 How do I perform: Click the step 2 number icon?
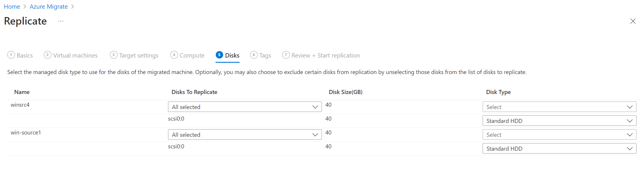[48, 55]
